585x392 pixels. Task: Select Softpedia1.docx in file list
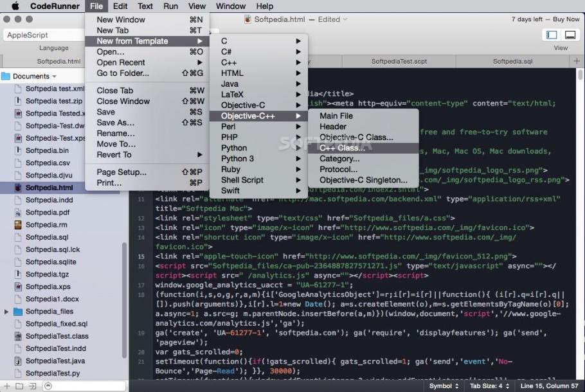click(x=52, y=299)
